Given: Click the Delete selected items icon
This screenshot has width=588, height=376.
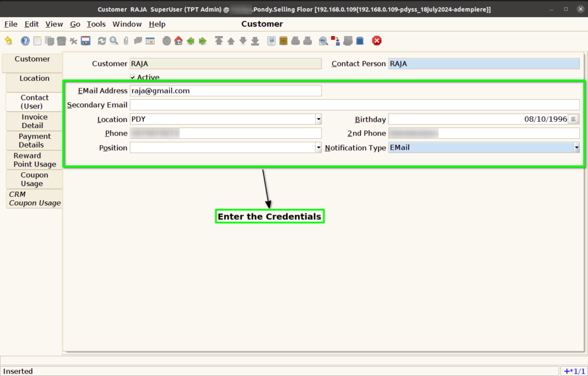Looking at the screenshot, I should [x=73, y=41].
